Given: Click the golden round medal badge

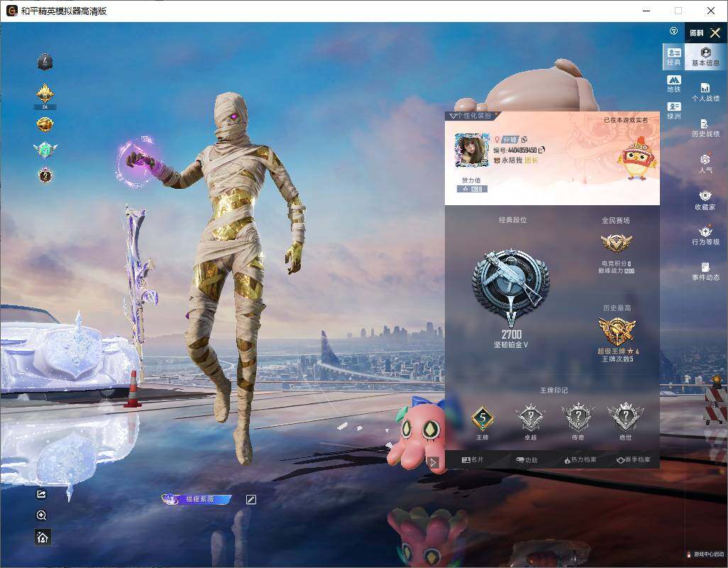Looking at the screenshot, I should point(45,124).
